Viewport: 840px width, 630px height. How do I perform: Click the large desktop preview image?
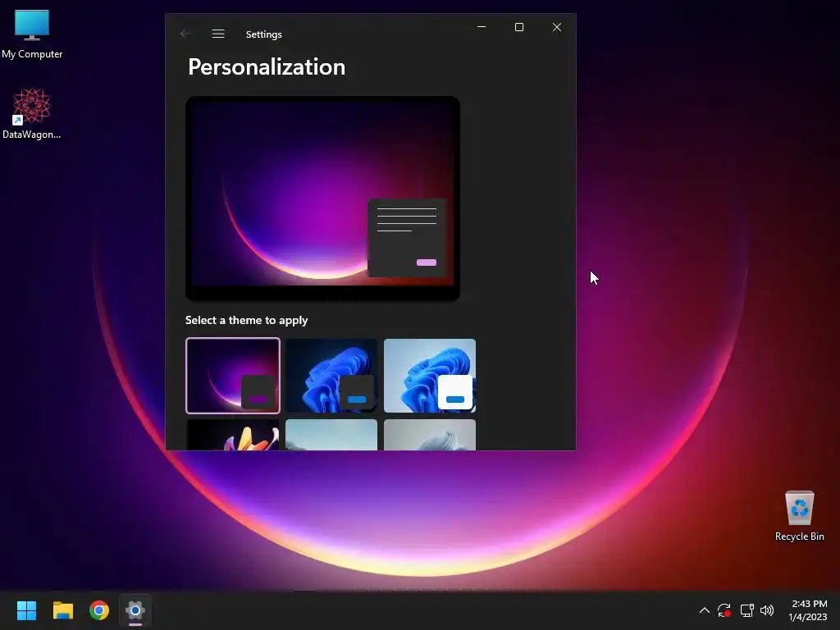pos(322,199)
